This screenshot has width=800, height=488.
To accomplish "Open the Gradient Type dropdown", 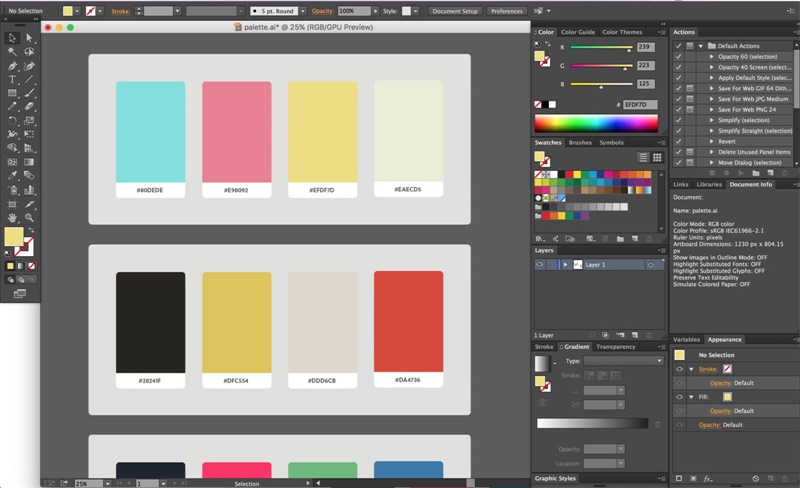I will click(624, 361).
